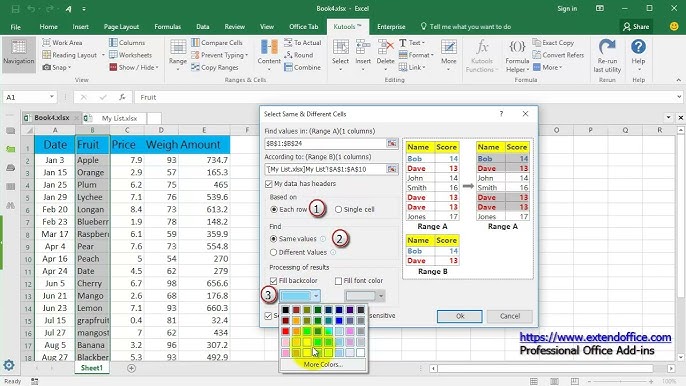
Task: Pick the red swatch in color palette
Action: click(286, 331)
